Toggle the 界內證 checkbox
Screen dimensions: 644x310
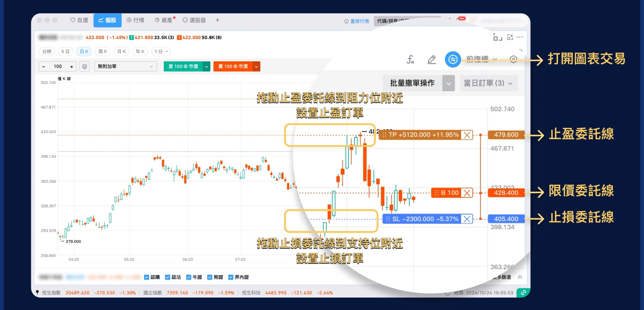(x=231, y=277)
